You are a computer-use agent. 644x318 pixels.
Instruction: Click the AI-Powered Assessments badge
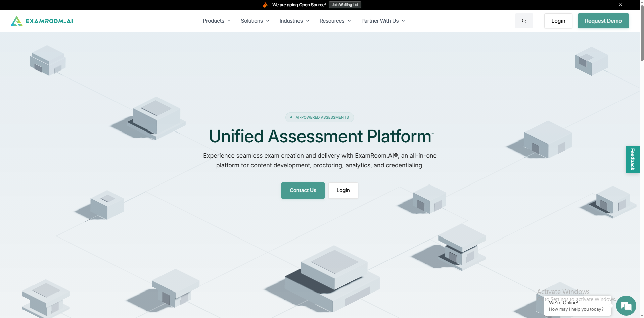coord(319,117)
